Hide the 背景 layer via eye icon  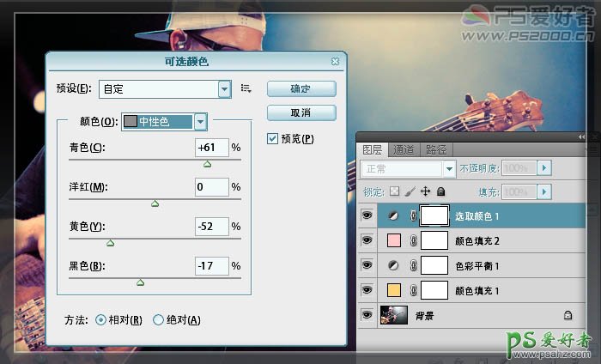367,315
